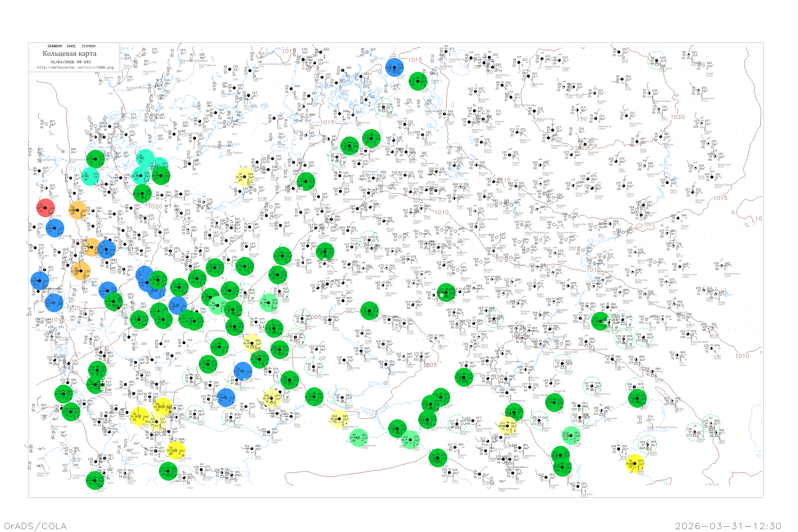The image size is (798, 532).
Task: Click the dashed green circle at Усть-Щугор
Action: [x=657, y=61]
